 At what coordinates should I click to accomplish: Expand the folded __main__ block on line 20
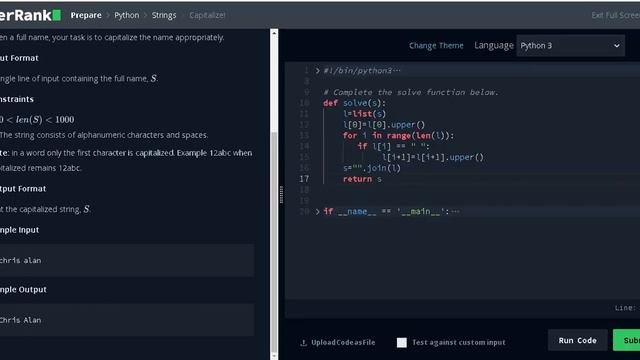point(317,211)
